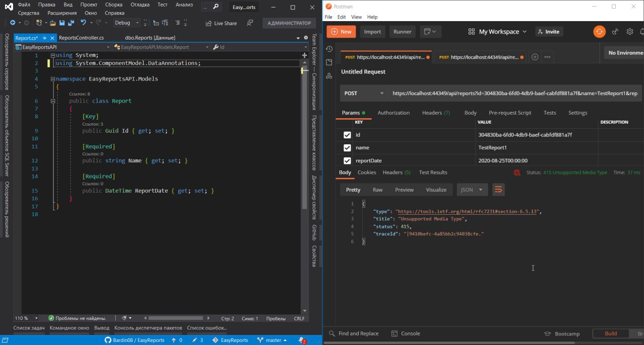Open the Debug configuration dropdown
This screenshot has height=345, width=644.
point(125,23)
